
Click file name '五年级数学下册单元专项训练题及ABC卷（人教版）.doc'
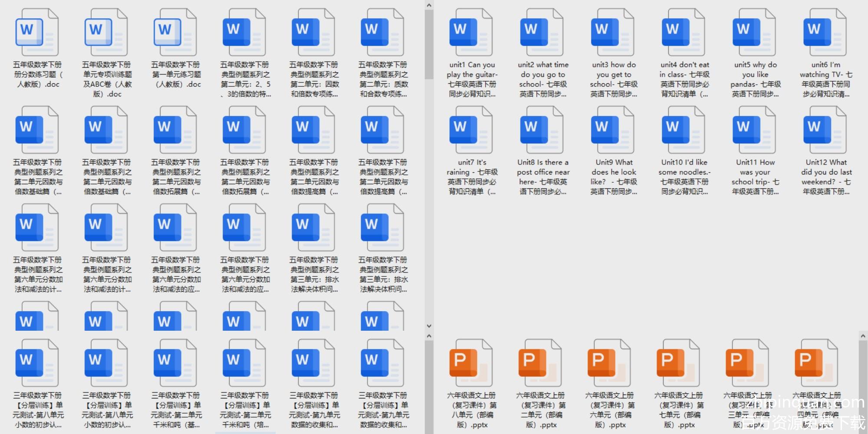coord(107,79)
